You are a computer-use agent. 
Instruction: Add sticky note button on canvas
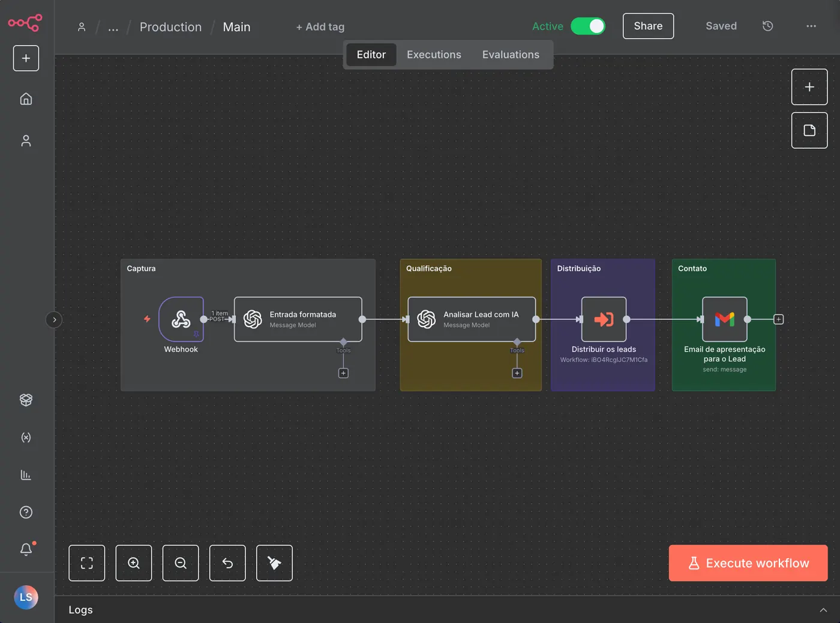click(x=809, y=130)
